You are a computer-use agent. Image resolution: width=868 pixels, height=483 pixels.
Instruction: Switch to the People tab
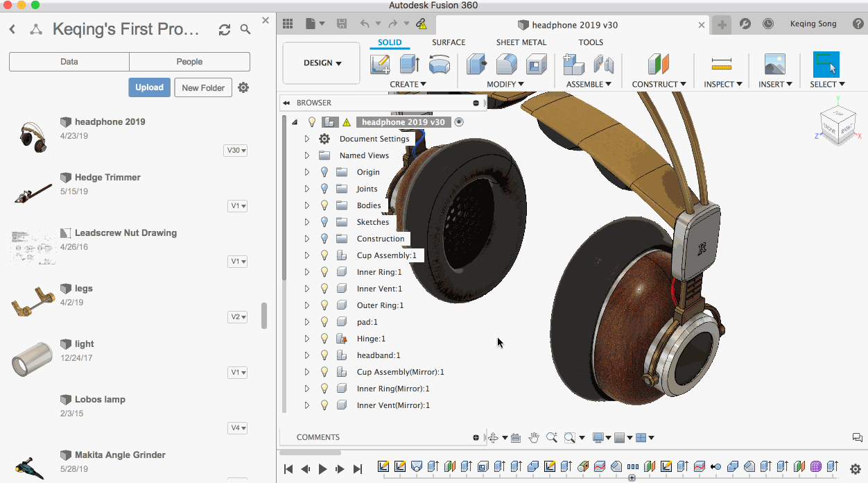tap(189, 62)
